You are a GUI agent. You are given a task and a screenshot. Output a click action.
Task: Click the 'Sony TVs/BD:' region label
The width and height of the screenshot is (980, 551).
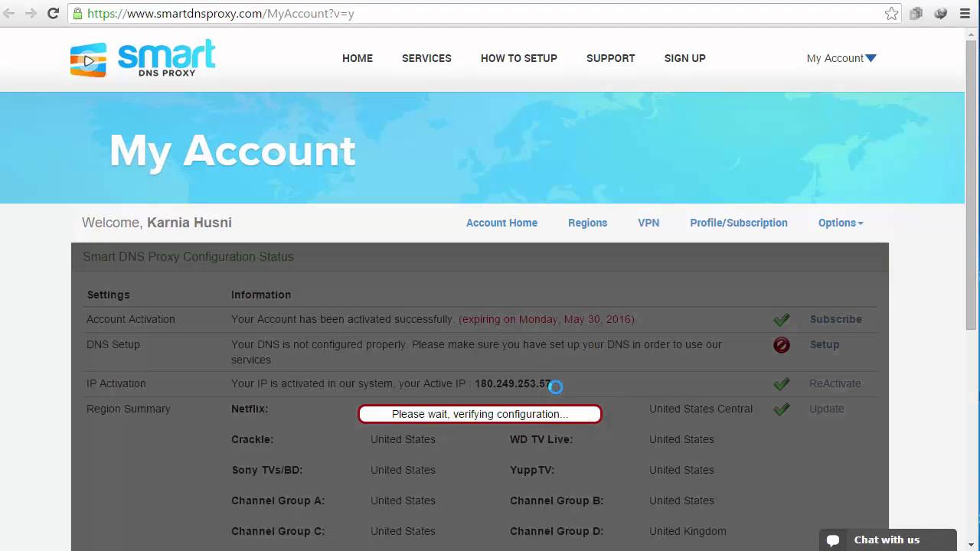[x=267, y=470]
